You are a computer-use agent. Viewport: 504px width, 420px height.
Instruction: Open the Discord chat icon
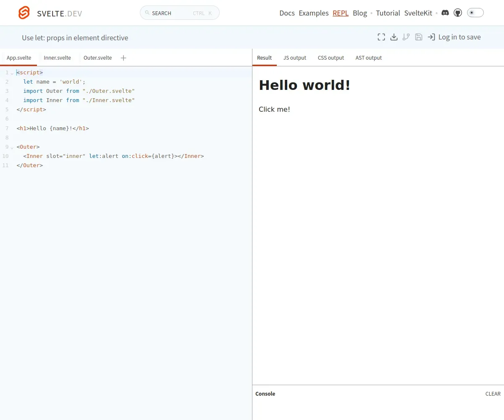[445, 13]
